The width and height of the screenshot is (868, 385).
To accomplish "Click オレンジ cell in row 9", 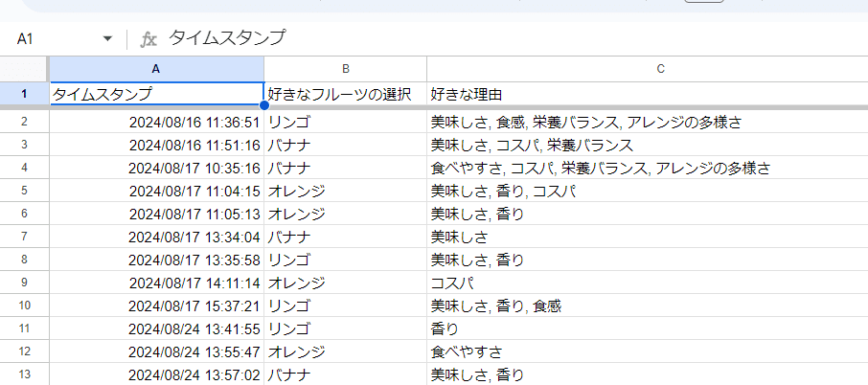I will [346, 283].
